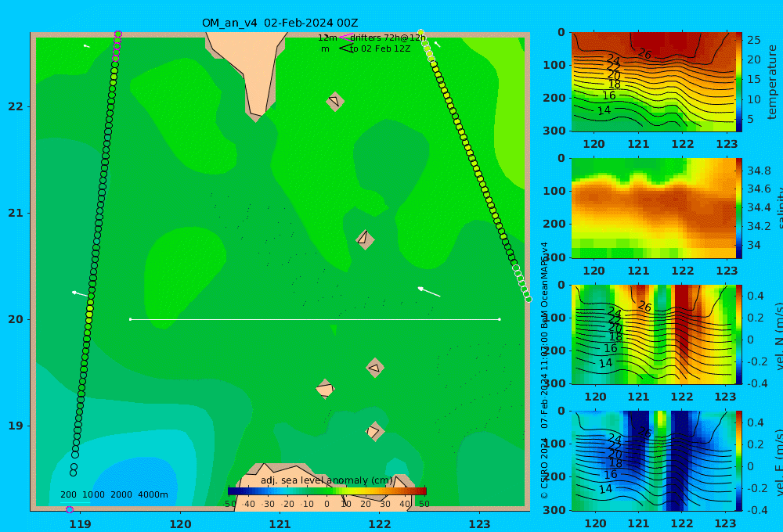Click the black arrow legend symbol

(x=345, y=49)
